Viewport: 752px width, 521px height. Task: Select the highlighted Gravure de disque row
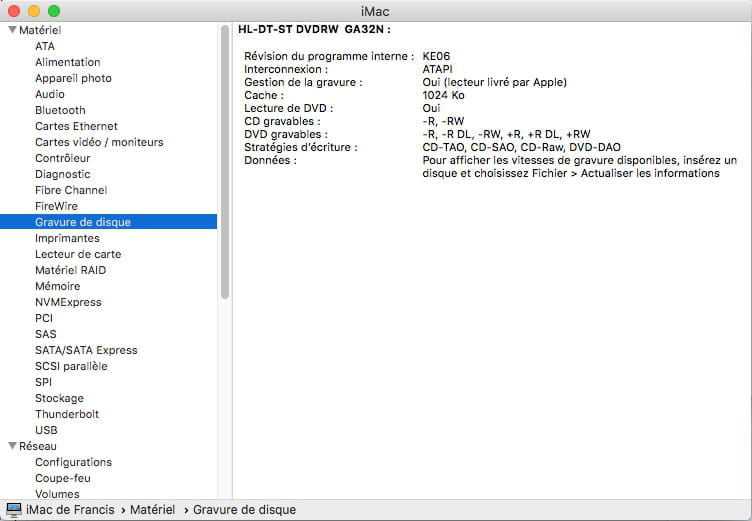[x=108, y=222]
